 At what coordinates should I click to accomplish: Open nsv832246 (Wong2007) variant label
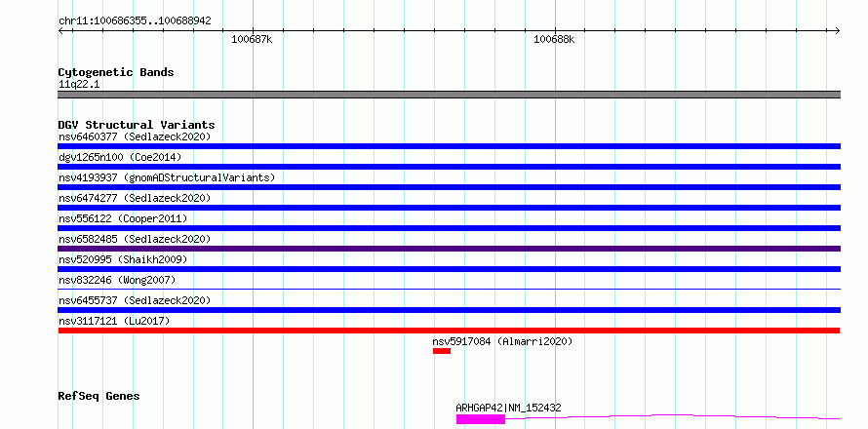pos(117,280)
